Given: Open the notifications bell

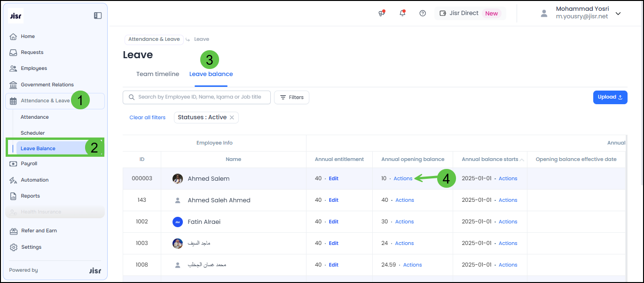Looking at the screenshot, I should (x=402, y=13).
